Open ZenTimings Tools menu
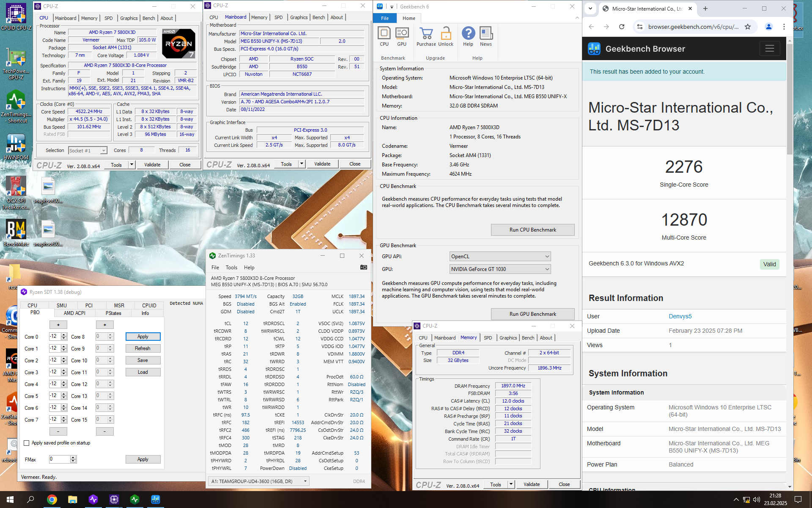The width and height of the screenshot is (812, 508). [231, 268]
